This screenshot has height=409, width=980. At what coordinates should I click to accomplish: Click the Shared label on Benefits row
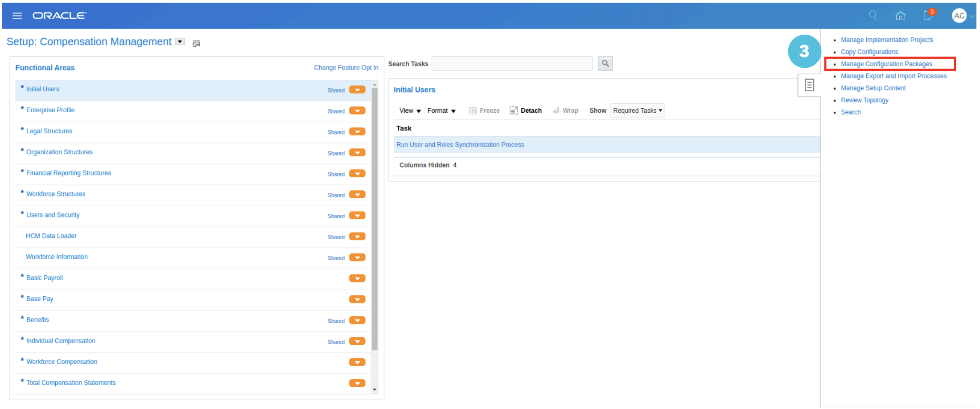(x=336, y=321)
